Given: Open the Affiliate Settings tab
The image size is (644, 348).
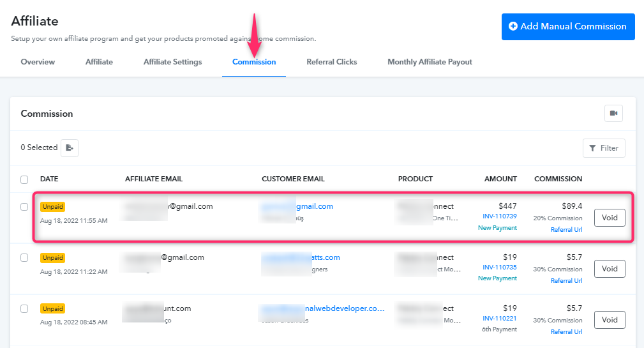Looking at the screenshot, I should click(x=172, y=62).
